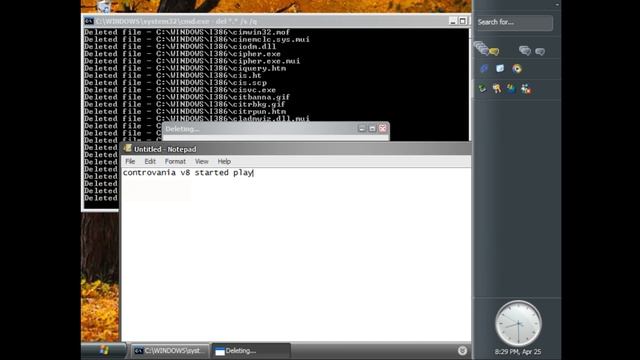Click the stacked chat bubbles icon with yellow bubble

(x=486, y=49)
